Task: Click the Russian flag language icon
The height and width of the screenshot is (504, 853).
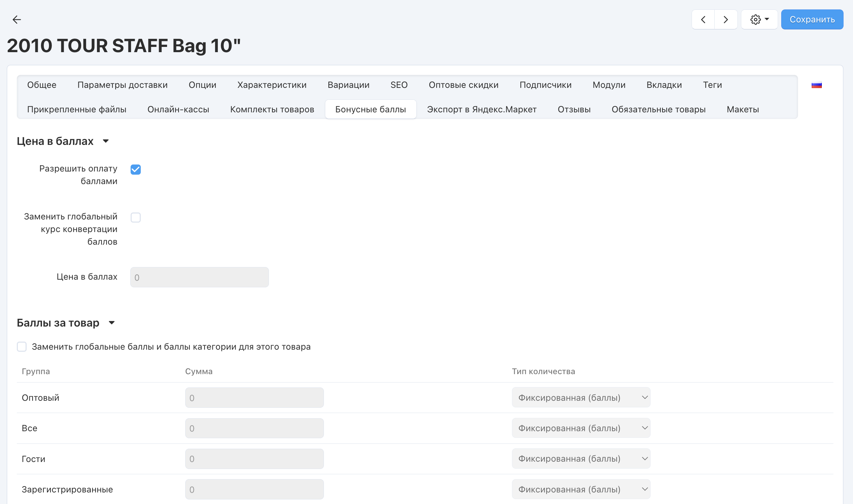Action: (x=817, y=85)
